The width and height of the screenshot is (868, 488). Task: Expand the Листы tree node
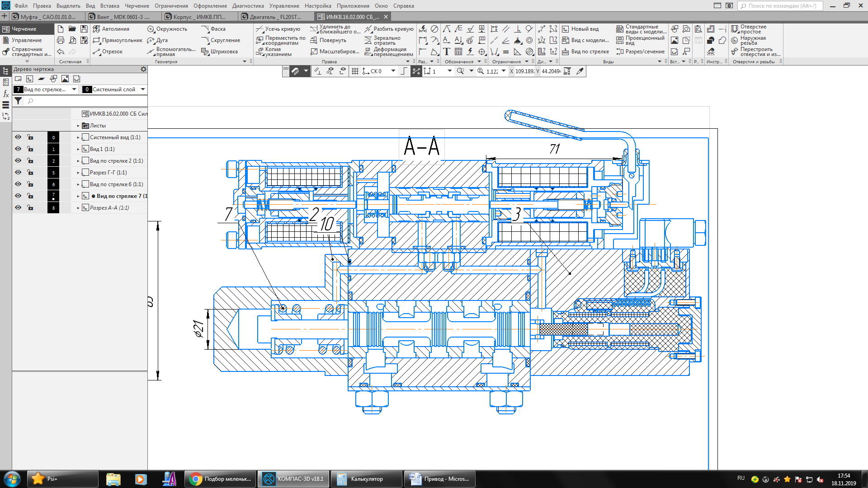78,126
